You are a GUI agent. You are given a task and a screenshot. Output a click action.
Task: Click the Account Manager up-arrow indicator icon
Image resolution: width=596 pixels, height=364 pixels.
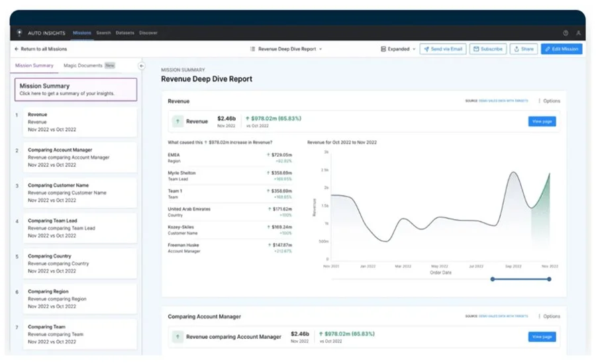(x=177, y=337)
